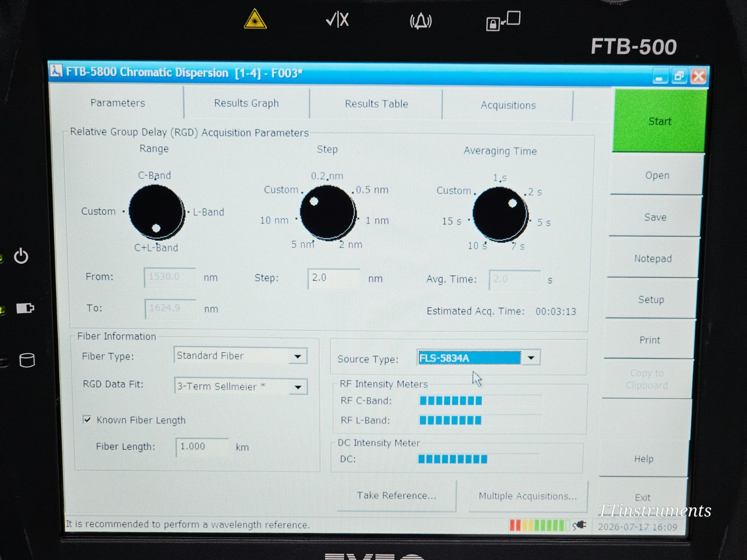The image size is (747, 560).
Task: Click the To wavelength field
Action: point(170,308)
